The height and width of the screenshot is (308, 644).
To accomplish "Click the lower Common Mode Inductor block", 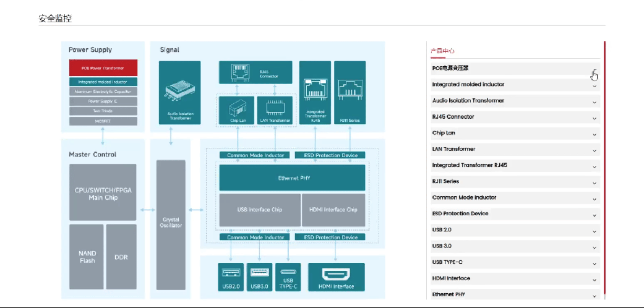I will (x=255, y=237).
